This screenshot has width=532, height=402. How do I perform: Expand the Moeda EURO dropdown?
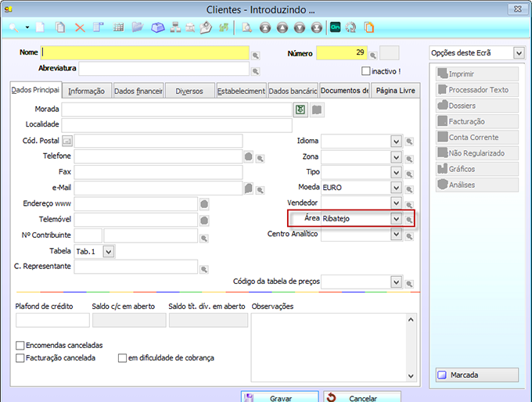[x=396, y=188]
